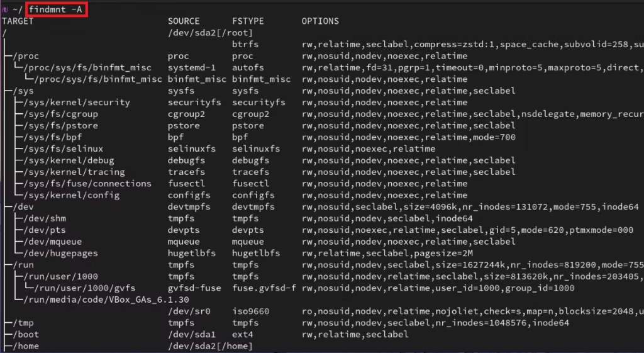Select the /dev/hugepages mount path
The height and width of the screenshot is (353, 644).
point(61,253)
